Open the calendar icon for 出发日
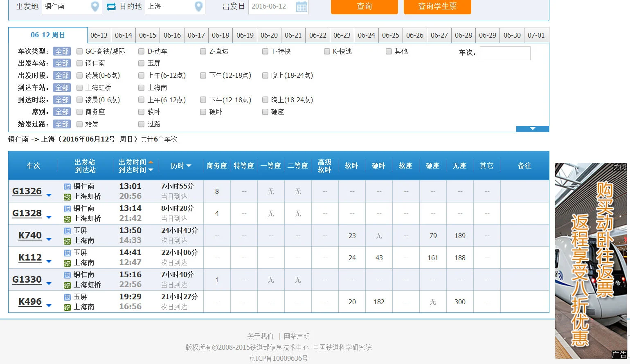 coord(301,7)
